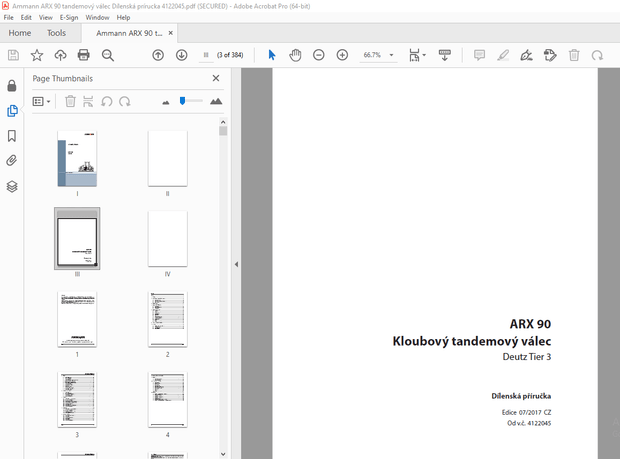This screenshot has width=620, height=459.
Task: Go to next page arrow
Action: click(181, 55)
